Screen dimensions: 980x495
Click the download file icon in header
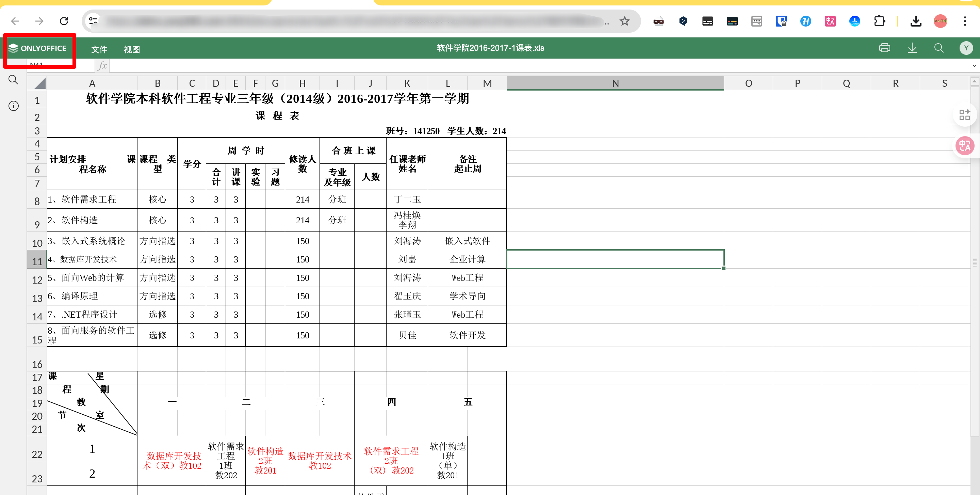pos(912,48)
